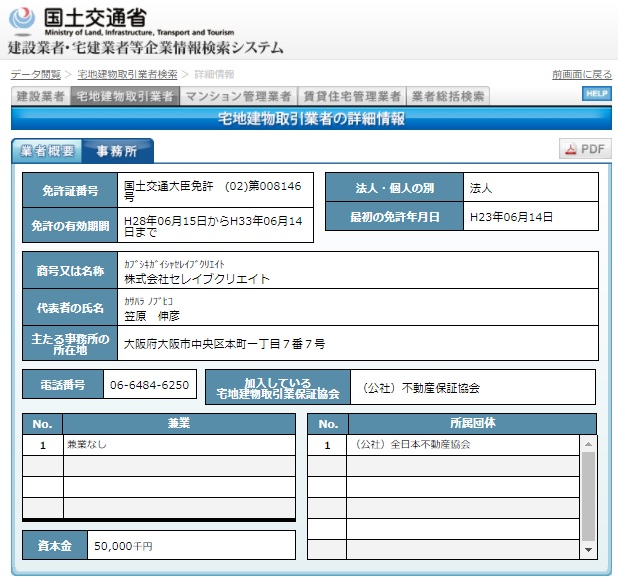
Task: Switch to マンション管理業者 tab
Action: pos(238,96)
